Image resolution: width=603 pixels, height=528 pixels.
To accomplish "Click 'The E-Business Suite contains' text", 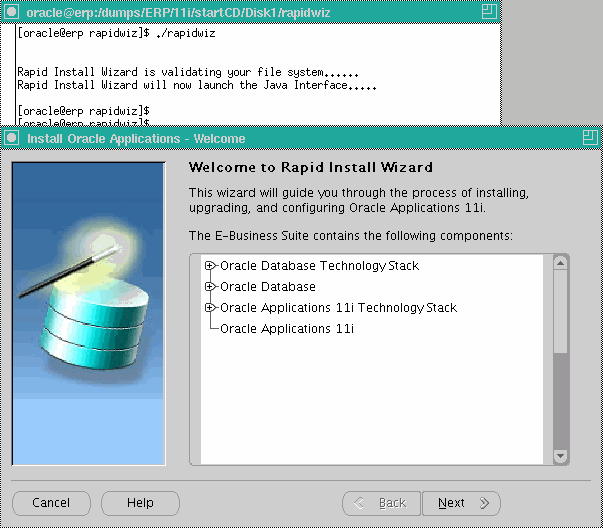I will click(351, 236).
